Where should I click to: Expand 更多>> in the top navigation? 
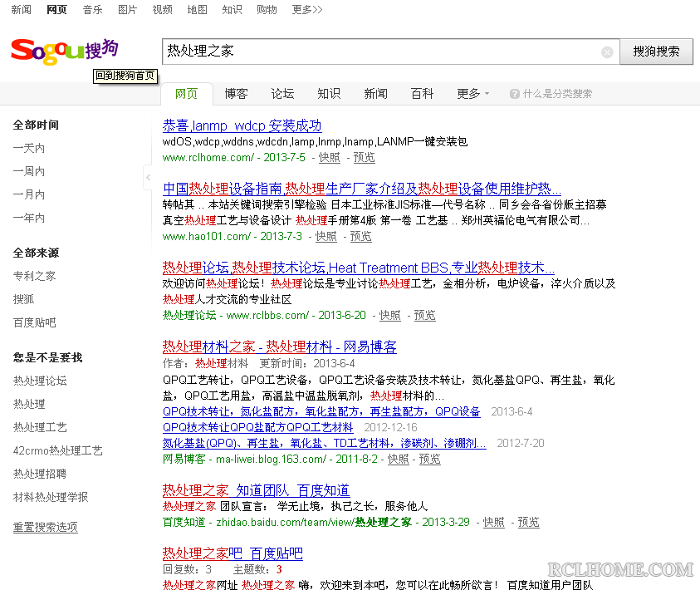[x=307, y=9]
